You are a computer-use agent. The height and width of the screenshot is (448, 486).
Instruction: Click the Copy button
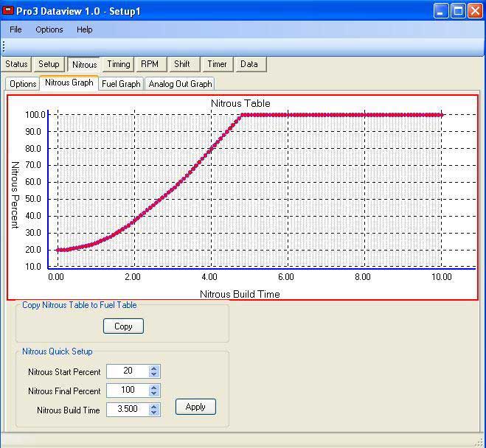(123, 326)
